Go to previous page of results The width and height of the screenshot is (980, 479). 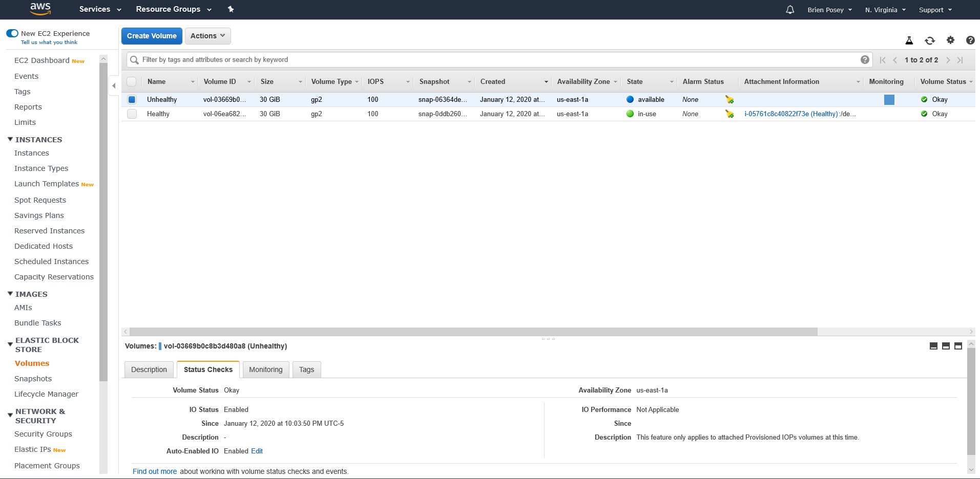tap(895, 60)
